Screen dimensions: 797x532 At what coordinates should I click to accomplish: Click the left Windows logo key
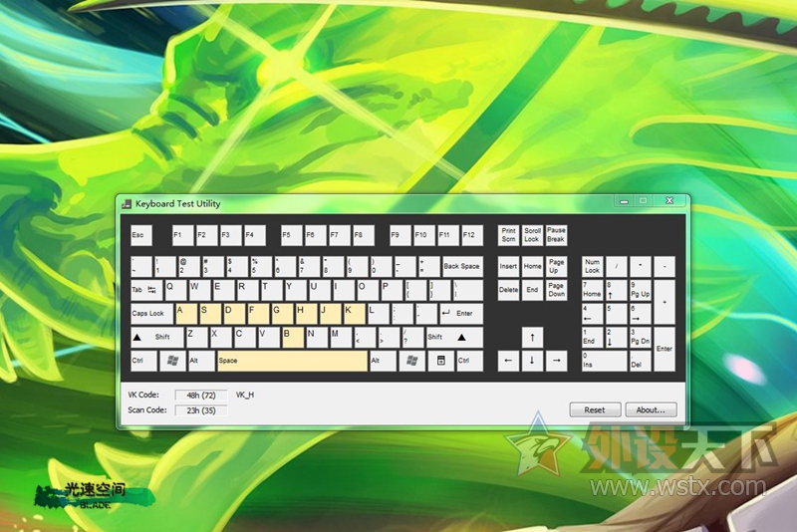click(172, 361)
